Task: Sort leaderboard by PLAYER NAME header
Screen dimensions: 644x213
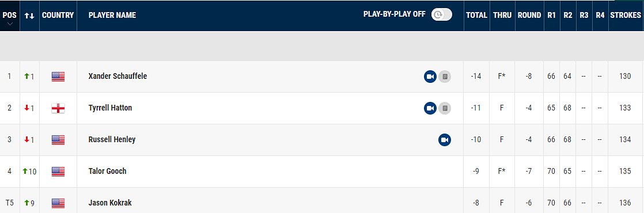Action: point(112,15)
